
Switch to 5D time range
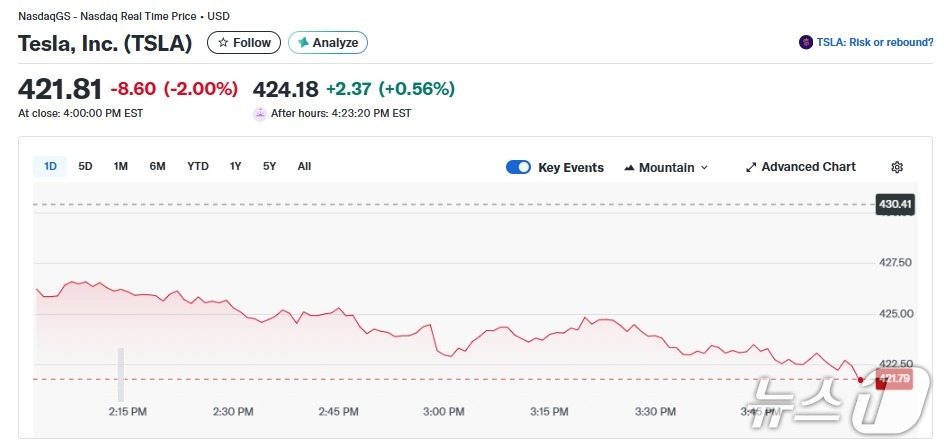coord(86,166)
